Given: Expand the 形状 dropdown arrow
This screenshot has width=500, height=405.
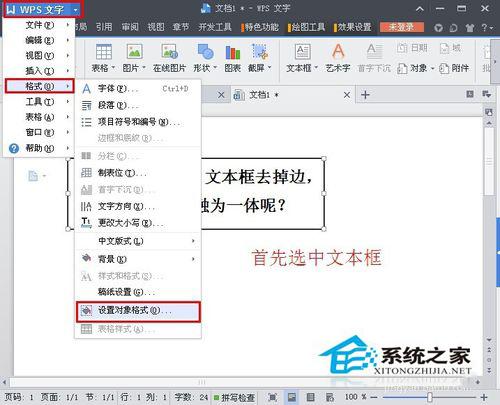Looking at the screenshot, I should tap(215, 68).
